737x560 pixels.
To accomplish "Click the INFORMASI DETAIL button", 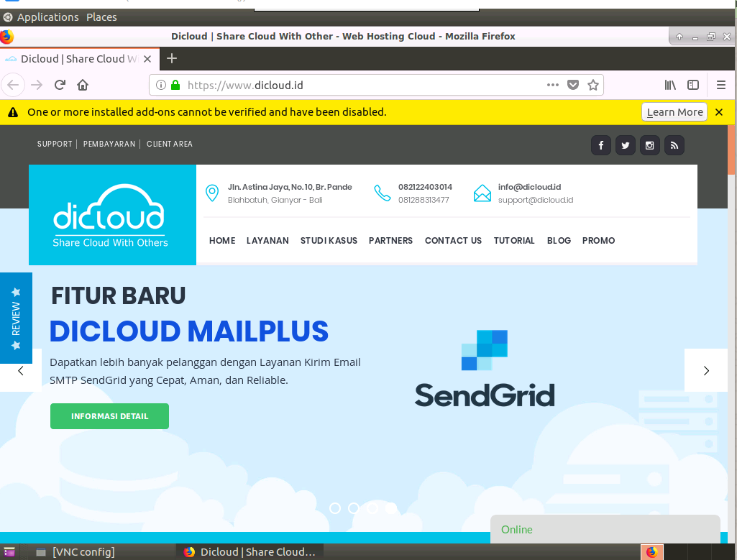I will 109,416.
